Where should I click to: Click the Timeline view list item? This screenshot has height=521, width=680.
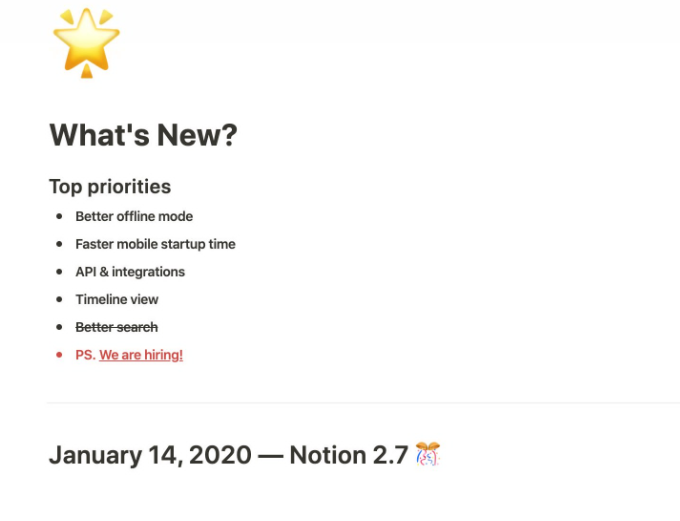(117, 299)
